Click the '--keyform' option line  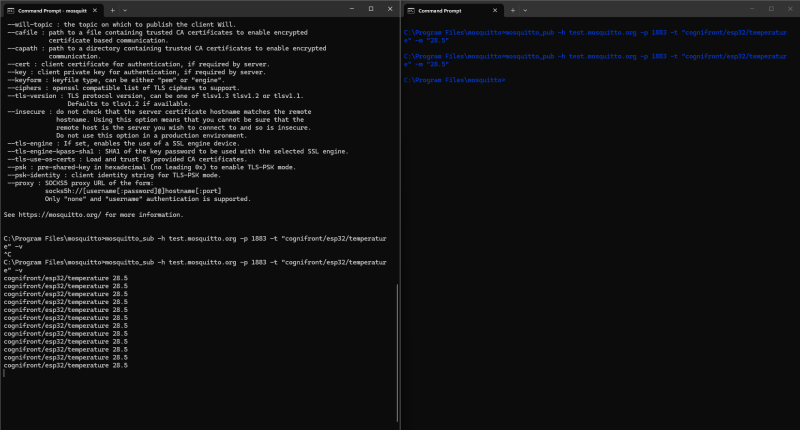click(116, 80)
